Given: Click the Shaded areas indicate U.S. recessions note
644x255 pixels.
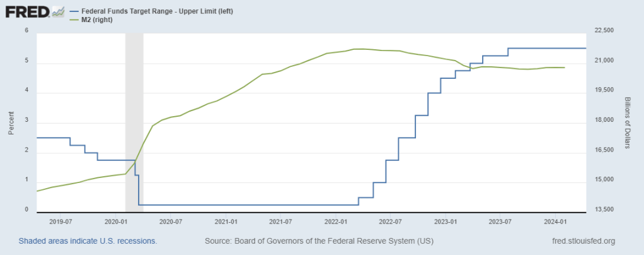Looking at the screenshot, I should point(88,241).
